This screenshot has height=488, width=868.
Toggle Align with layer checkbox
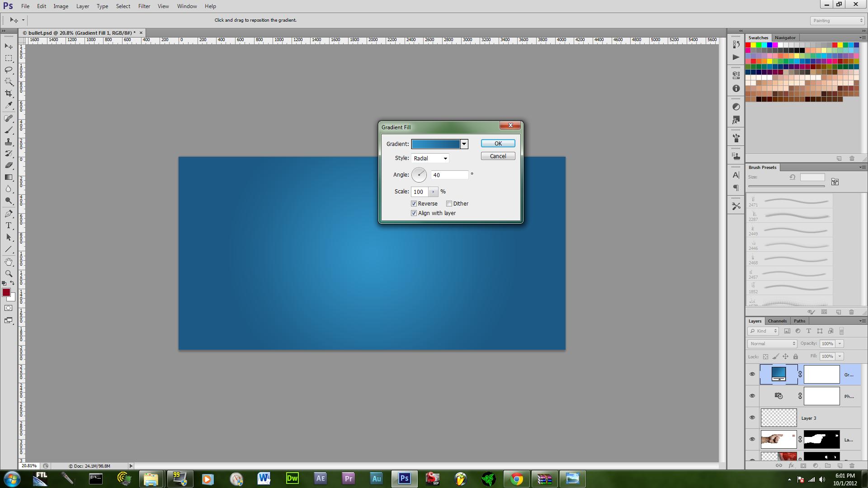tap(413, 213)
